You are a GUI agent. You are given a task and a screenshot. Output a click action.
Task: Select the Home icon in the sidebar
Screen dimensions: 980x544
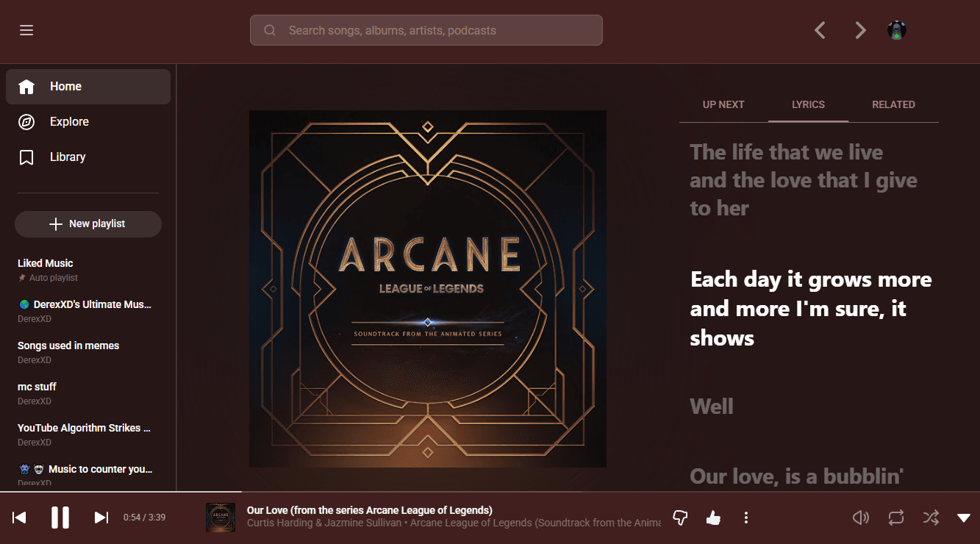pyautogui.click(x=27, y=86)
